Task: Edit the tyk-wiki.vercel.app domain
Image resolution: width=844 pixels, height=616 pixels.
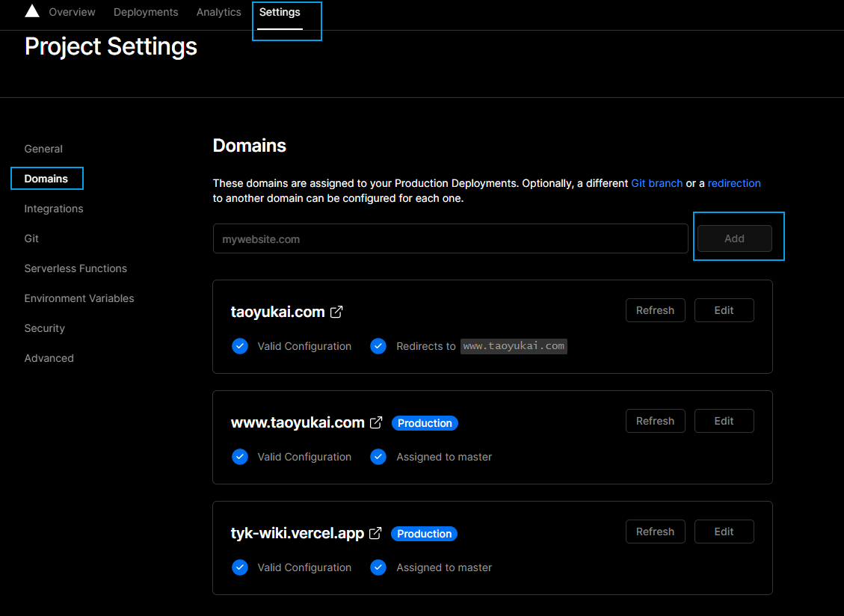Action: 724,532
